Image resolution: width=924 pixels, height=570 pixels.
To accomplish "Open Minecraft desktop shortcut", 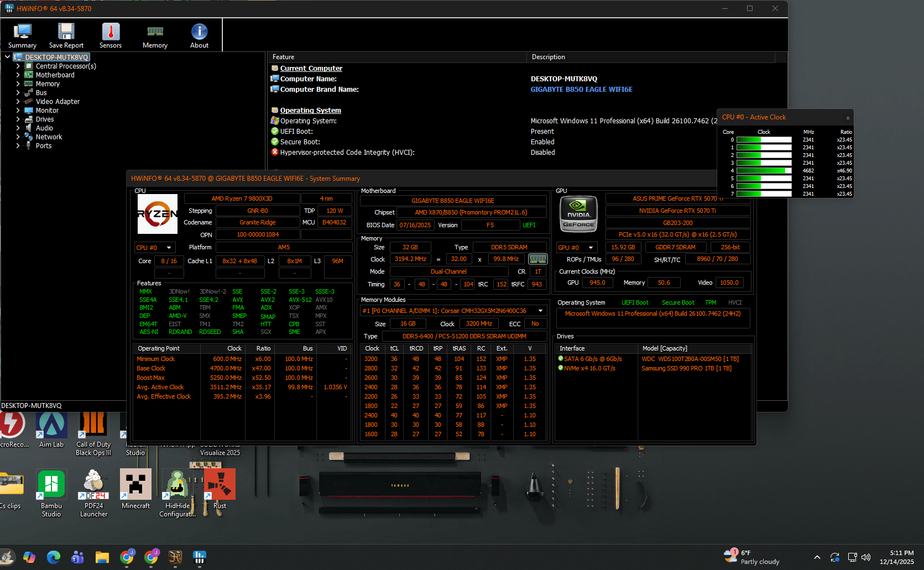I will click(x=135, y=490).
